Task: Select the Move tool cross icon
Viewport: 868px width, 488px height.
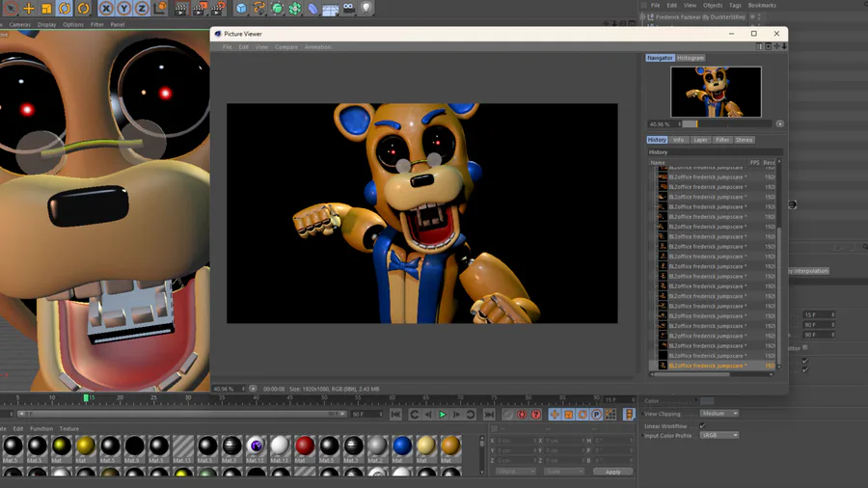Action: click(x=28, y=9)
